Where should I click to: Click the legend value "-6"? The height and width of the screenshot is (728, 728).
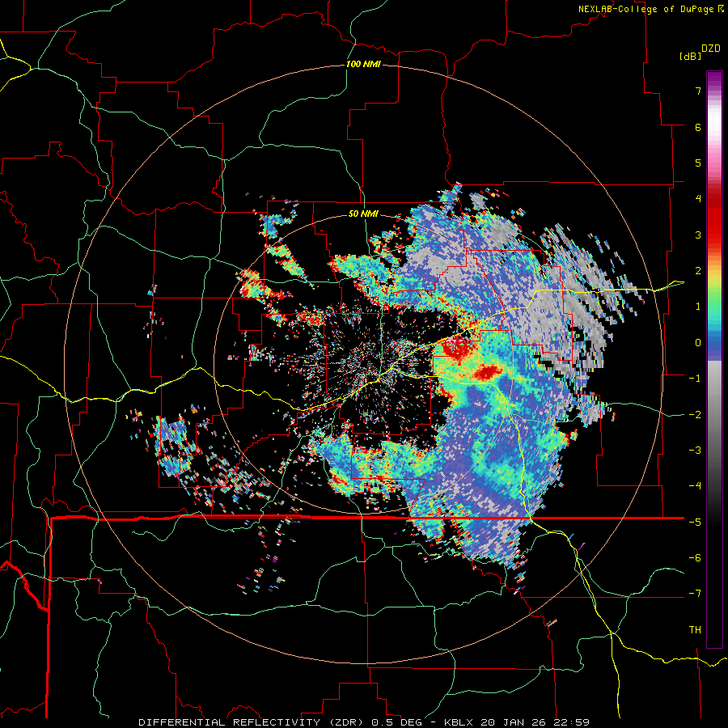695,558
